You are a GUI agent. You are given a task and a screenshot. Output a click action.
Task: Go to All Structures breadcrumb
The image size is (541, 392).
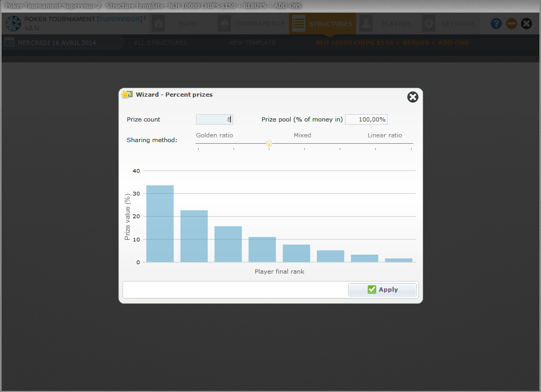[161, 43]
